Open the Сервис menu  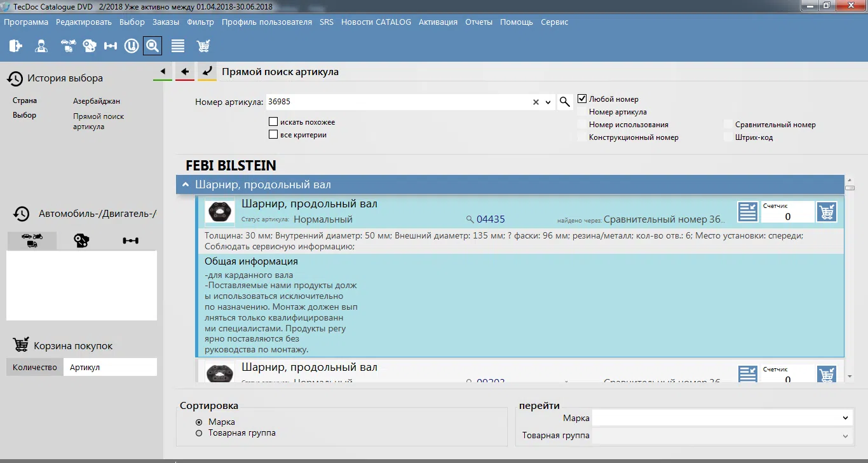[555, 22]
